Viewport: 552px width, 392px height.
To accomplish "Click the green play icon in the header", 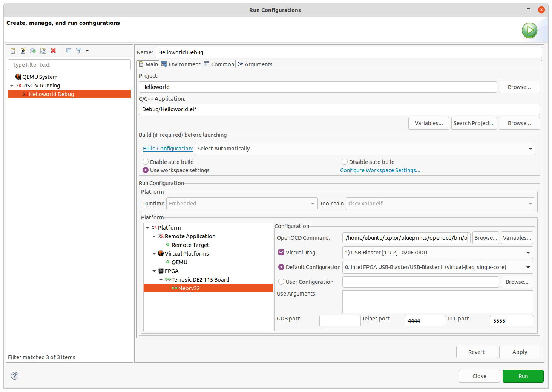I will (530, 31).
